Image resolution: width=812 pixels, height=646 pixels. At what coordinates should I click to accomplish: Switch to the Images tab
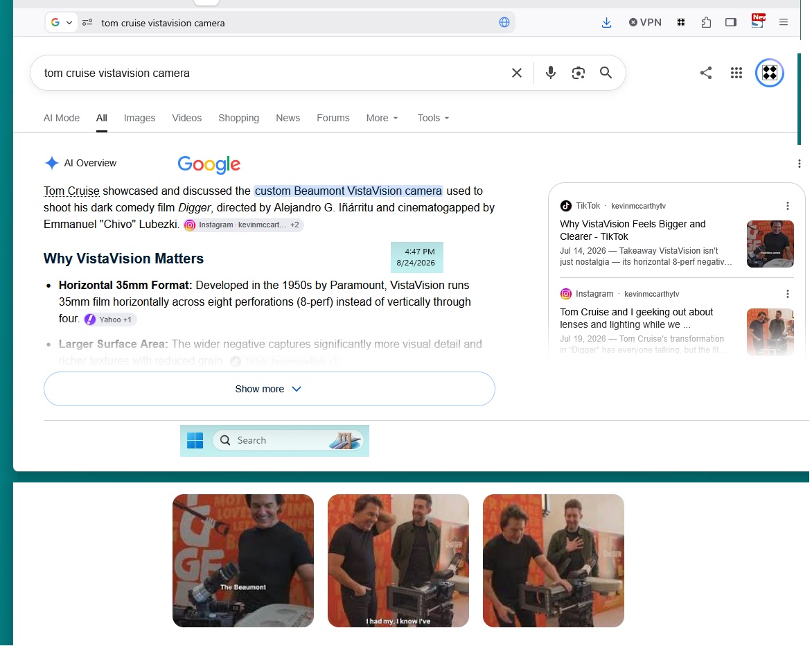[x=139, y=118]
